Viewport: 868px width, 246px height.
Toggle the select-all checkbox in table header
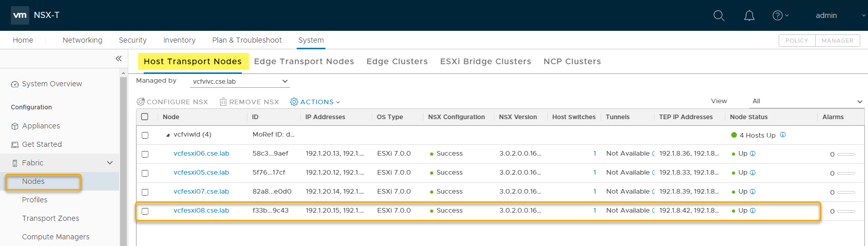point(145,117)
